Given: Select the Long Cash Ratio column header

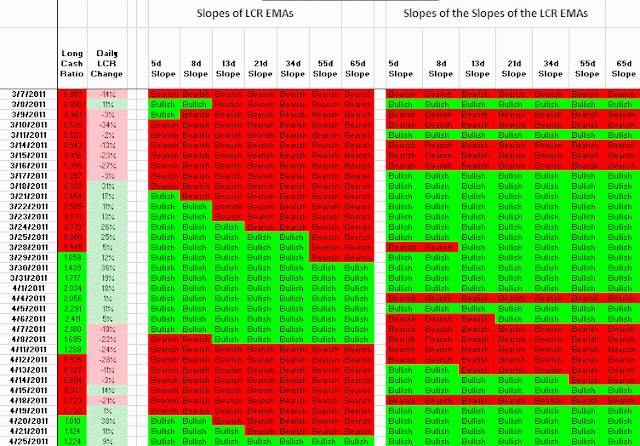Looking at the screenshot, I should point(72,64).
